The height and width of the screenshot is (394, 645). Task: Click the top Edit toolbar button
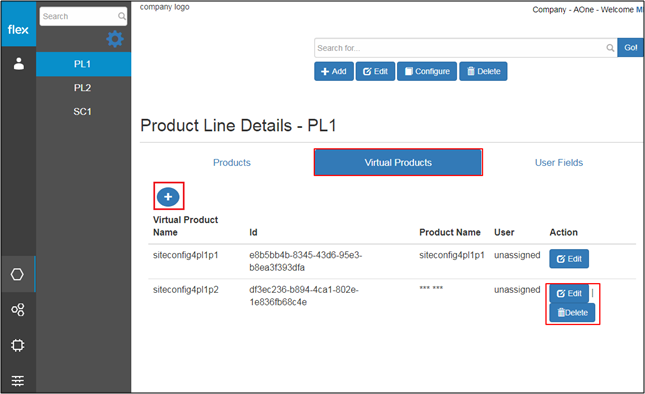[375, 72]
